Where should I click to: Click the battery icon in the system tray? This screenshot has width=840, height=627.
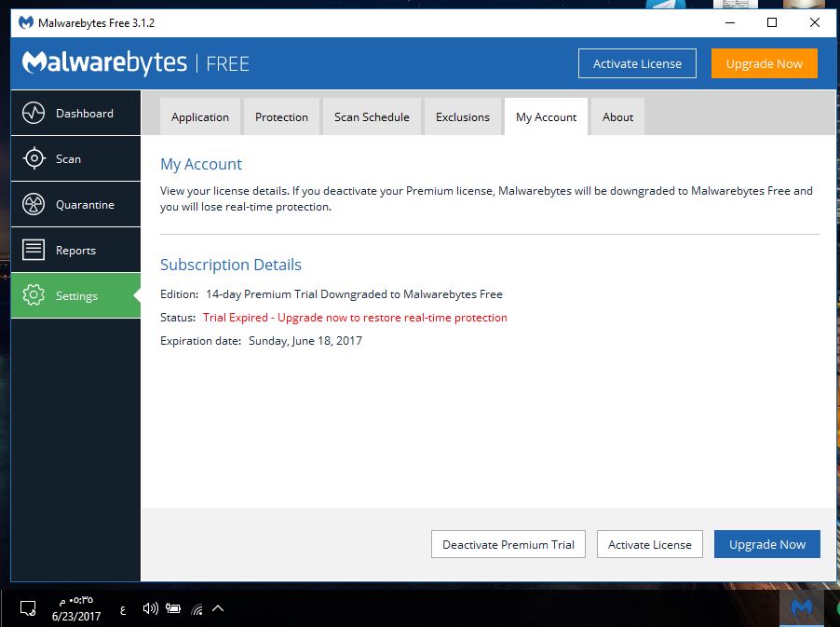coord(173,608)
